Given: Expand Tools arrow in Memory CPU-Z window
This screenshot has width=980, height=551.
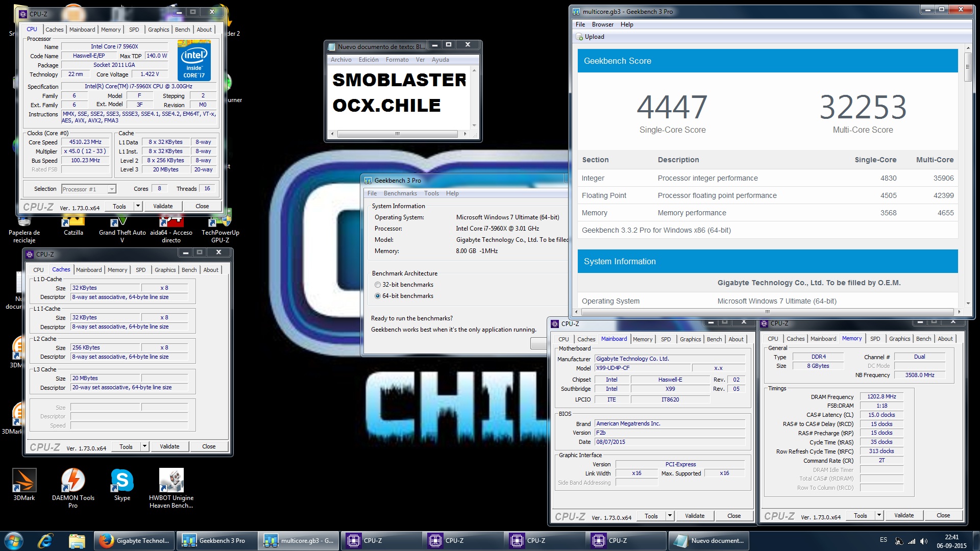Looking at the screenshot, I should [x=879, y=515].
